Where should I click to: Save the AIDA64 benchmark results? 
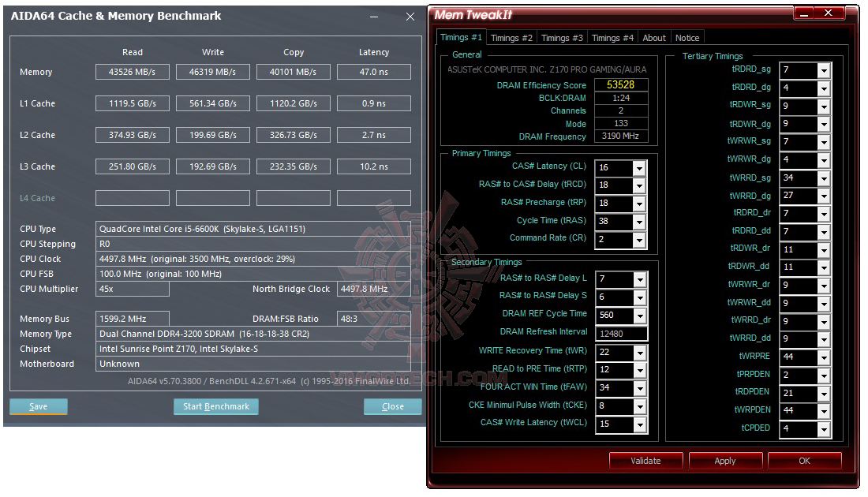38,405
